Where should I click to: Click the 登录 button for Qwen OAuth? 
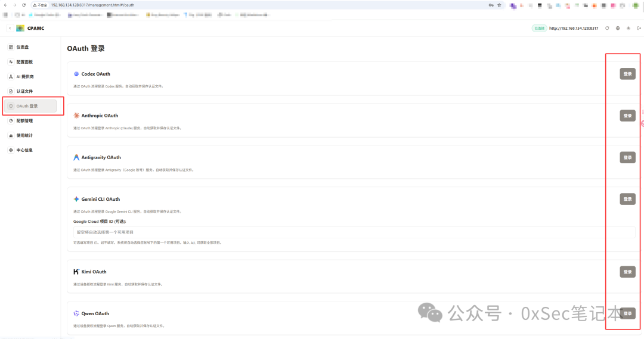[x=627, y=313]
